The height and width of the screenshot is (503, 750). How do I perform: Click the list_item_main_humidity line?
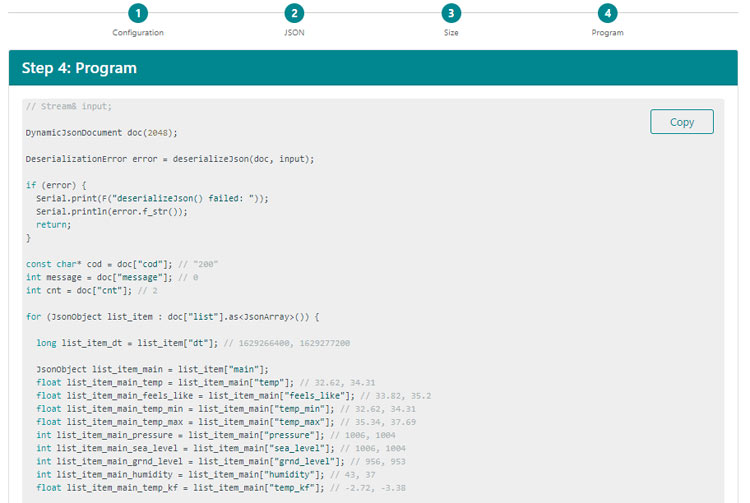click(205, 474)
